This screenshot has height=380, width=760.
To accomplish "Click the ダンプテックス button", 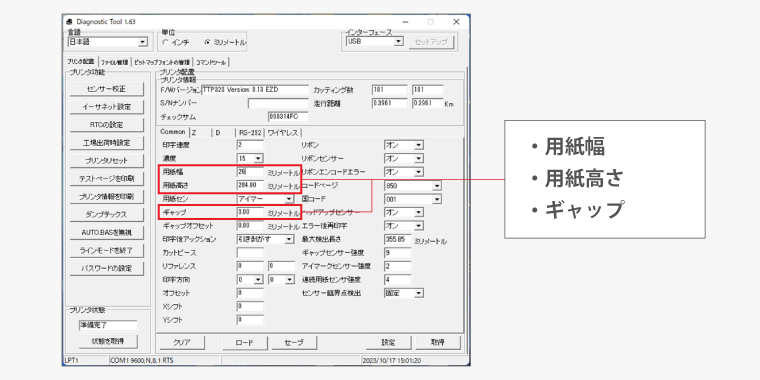I will (x=107, y=214).
